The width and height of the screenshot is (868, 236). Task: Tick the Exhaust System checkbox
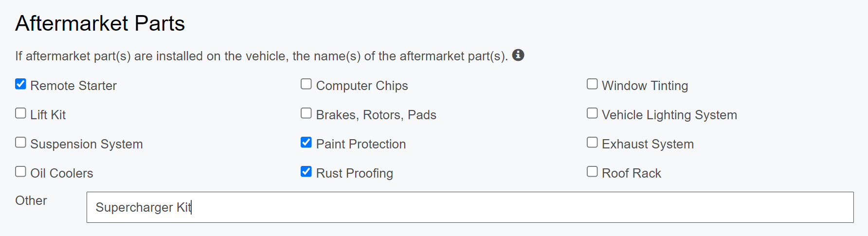pos(592,143)
